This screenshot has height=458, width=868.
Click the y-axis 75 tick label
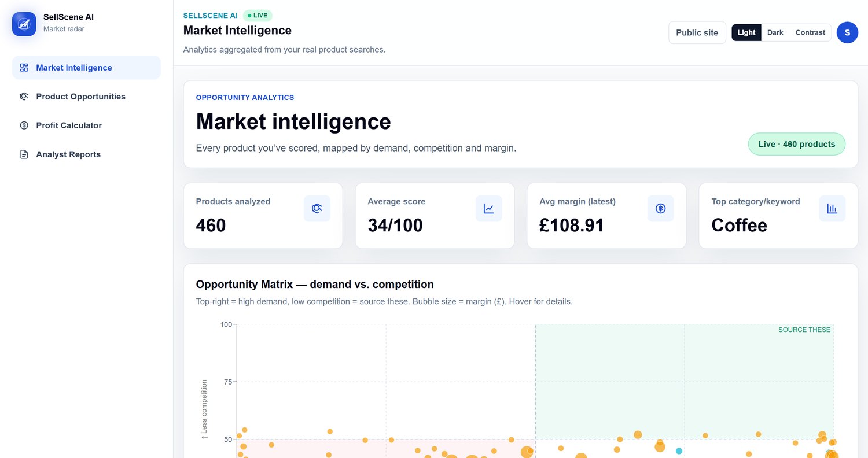[227, 382]
